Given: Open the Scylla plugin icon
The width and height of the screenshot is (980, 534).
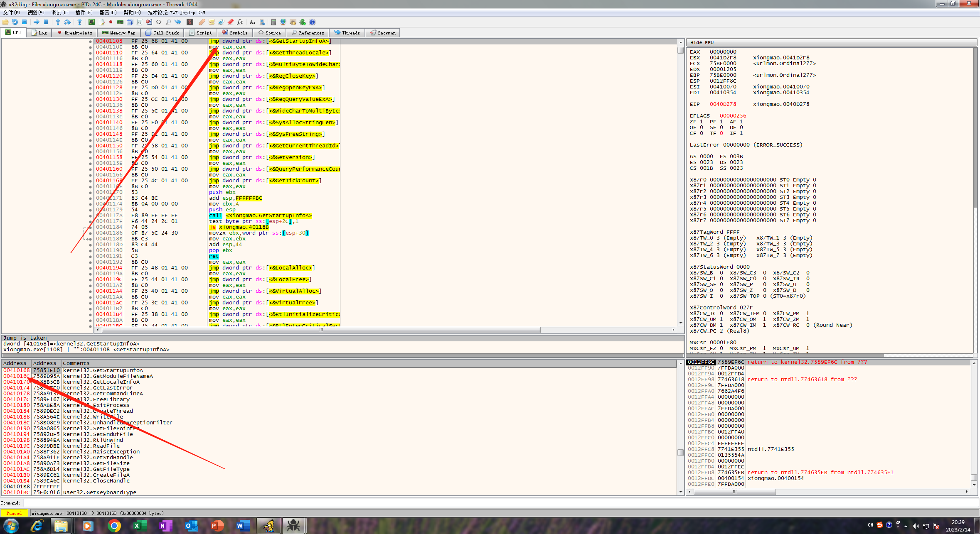Looking at the screenshot, I should (x=190, y=22).
